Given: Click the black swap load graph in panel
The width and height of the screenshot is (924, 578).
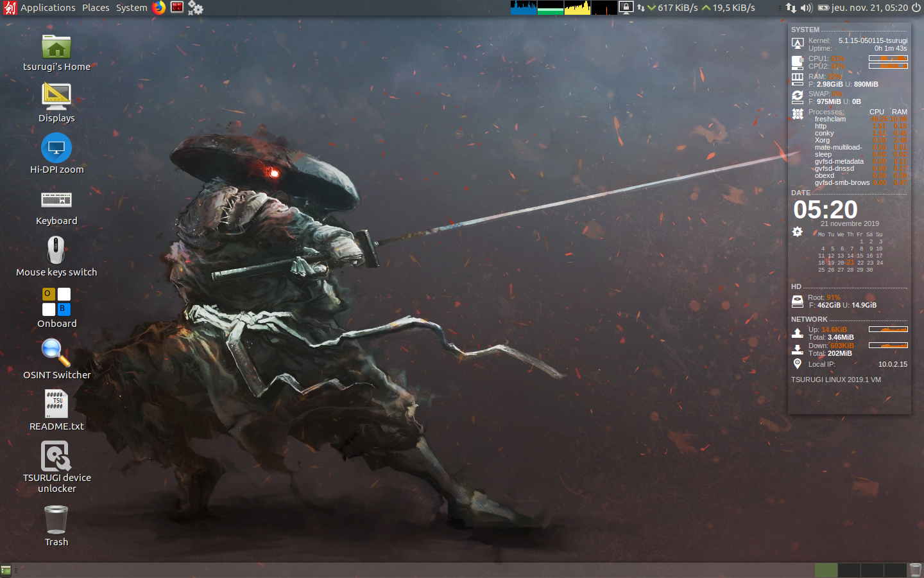Looking at the screenshot, I should [x=604, y=8].
